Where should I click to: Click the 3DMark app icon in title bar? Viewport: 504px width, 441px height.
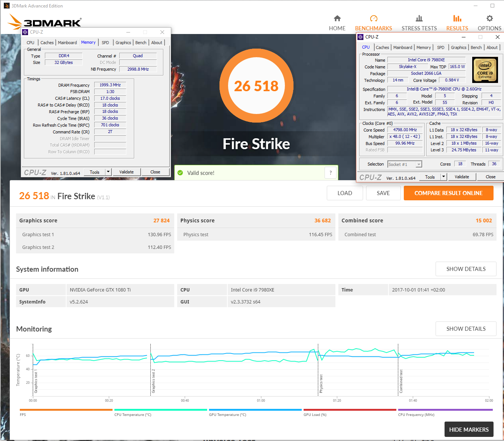pos(7,6)
